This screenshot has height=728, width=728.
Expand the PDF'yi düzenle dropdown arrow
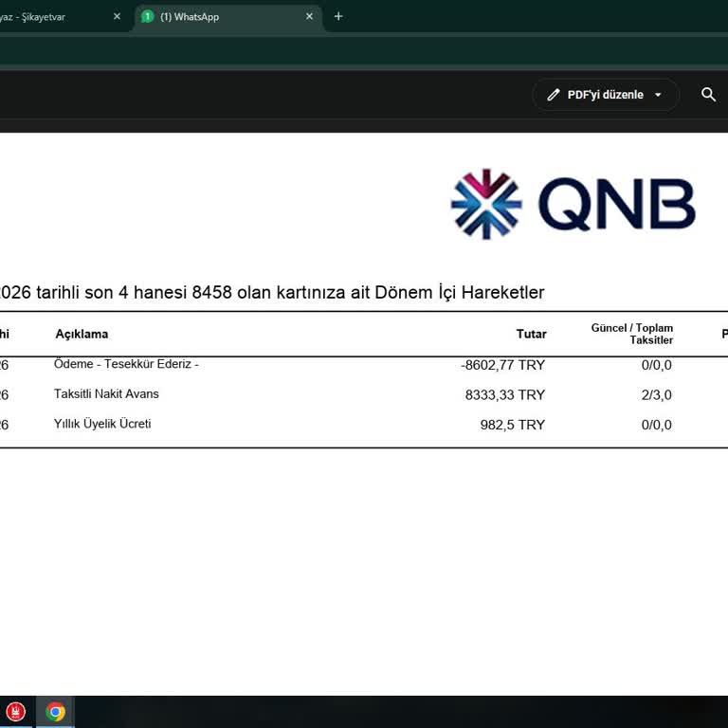tap(658, 95)
